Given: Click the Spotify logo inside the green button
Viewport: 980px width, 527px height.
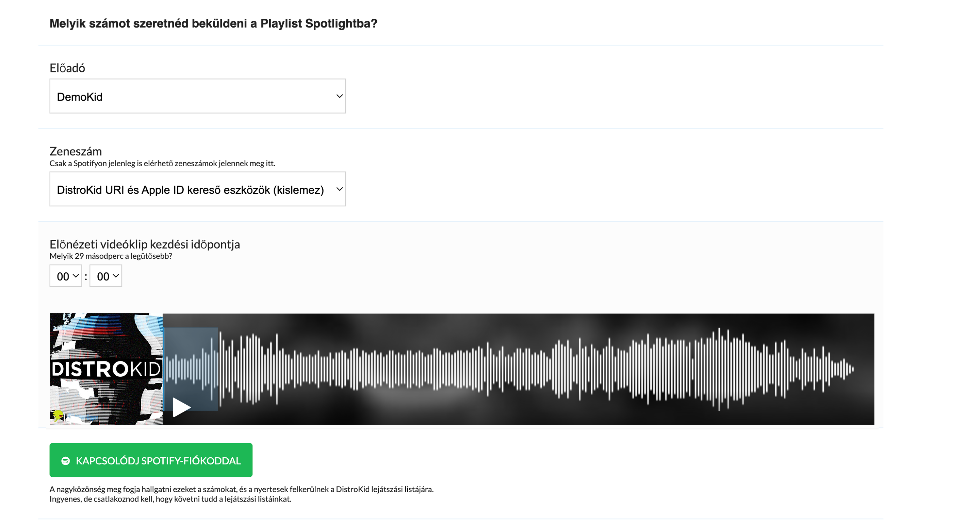Looking at the screenshot, I should click(65, 460).
